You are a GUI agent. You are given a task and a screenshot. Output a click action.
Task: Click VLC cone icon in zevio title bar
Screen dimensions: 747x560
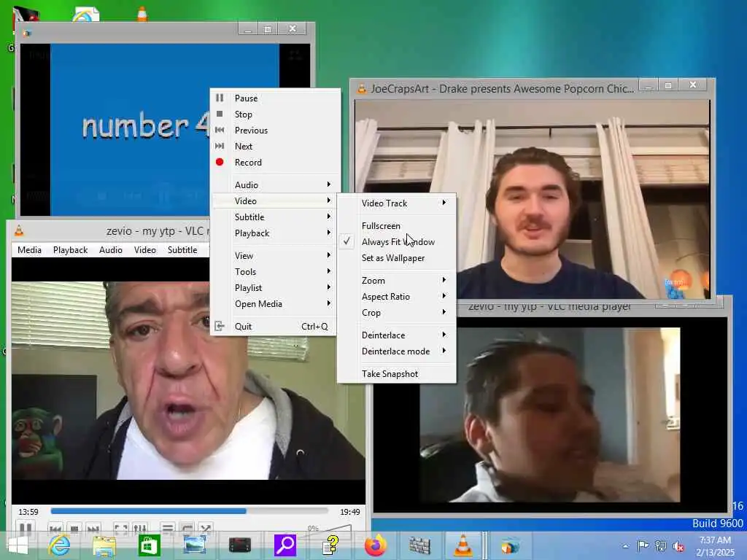[x=19, y=231]
